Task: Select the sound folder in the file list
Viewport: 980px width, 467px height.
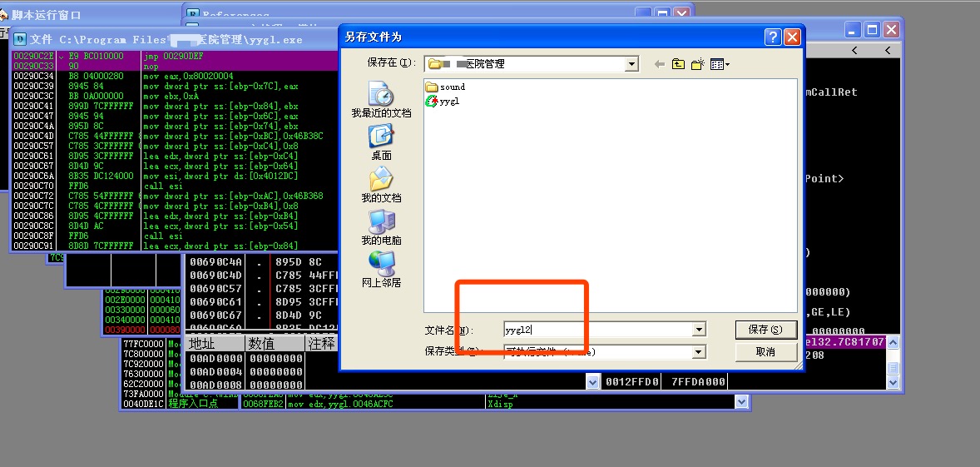Action: tap(445, 87)
